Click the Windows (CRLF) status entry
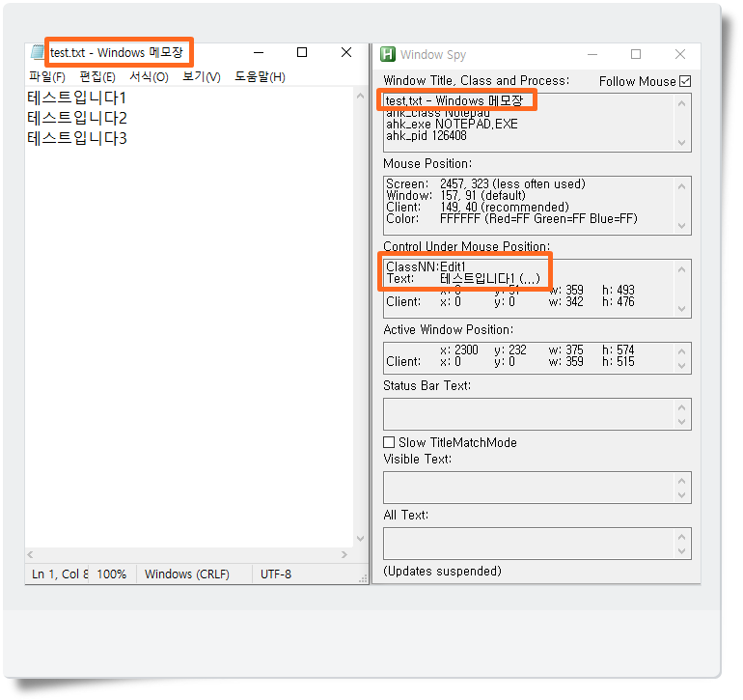The image size is (743, 700). click(x=187, y=574)
